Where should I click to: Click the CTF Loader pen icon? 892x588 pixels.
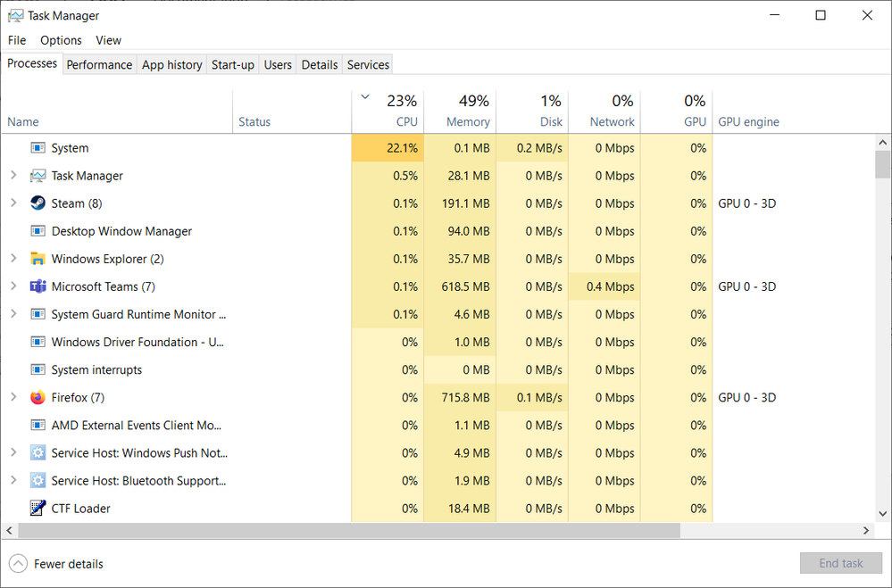[x=38, y=508]
